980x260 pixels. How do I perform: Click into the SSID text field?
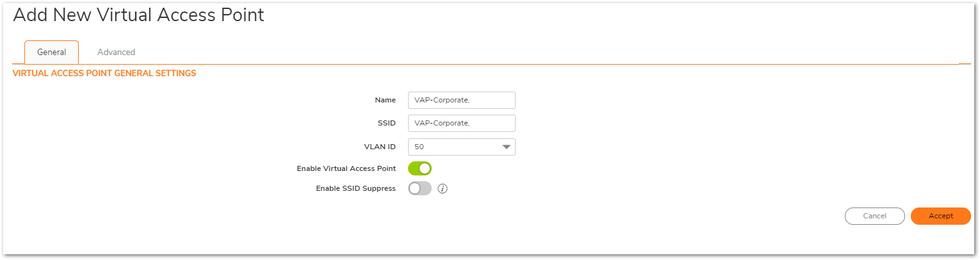pyautogui.click(x=461, y=123)
